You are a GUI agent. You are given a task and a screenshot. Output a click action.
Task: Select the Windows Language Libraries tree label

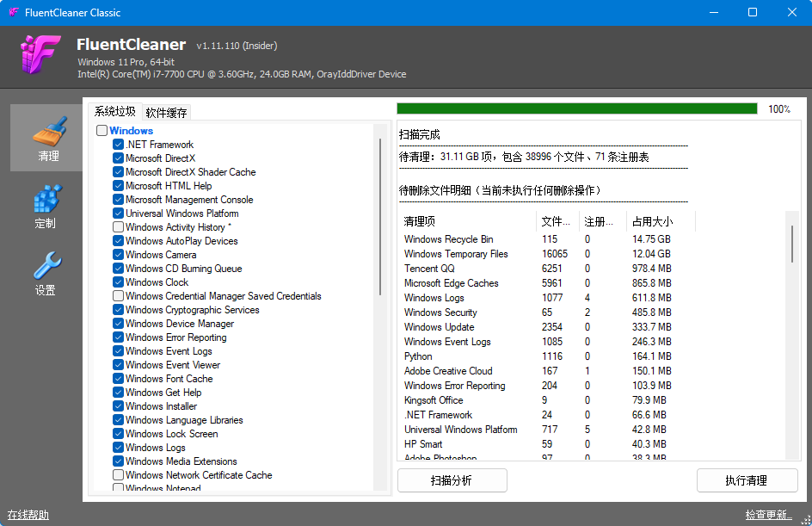[184, 420]
